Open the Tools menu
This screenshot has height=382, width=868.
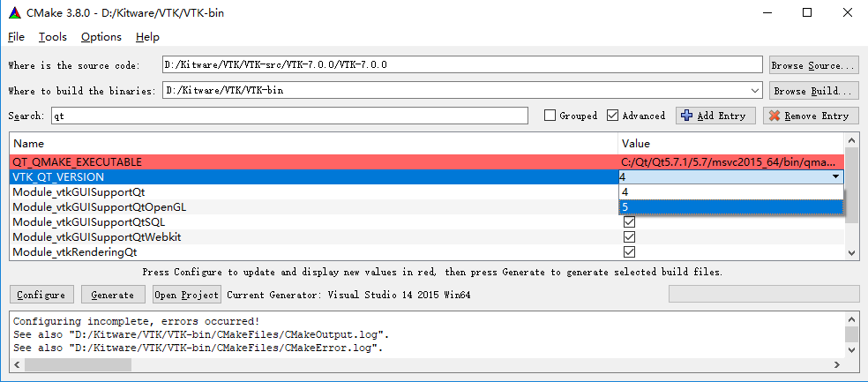point(53,37)
